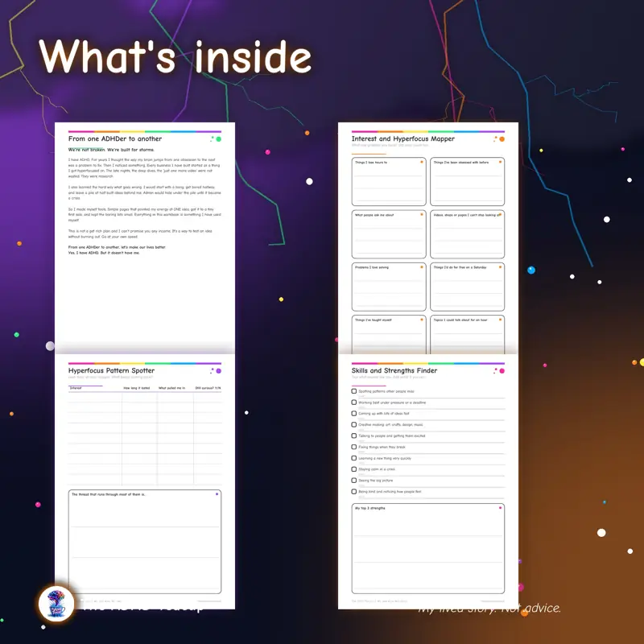Click the teacup brain logo
Image resolution: width=644 pixels, height=644 pixels.
point(56,603)
